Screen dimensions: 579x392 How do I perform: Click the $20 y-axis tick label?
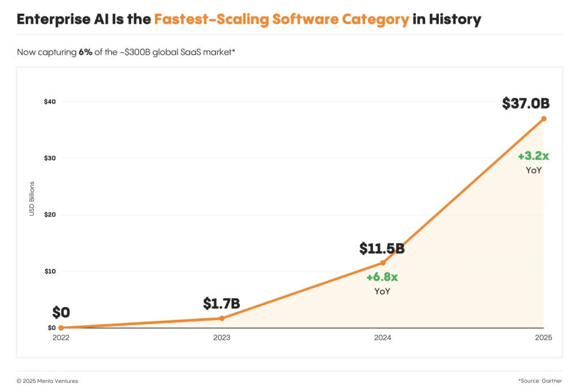[49, 215]
